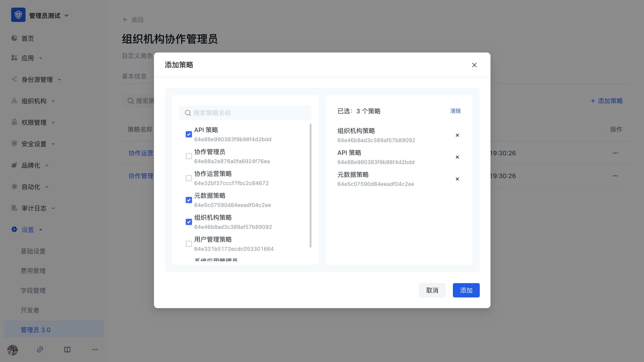Select the 应用 apps icon
Viewport: 644px width, 362px height.
(14, 58)
